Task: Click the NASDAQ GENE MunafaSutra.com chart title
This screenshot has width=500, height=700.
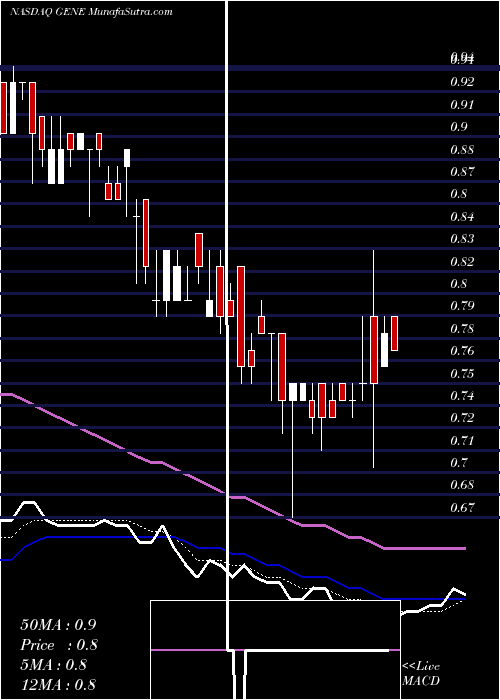Action: click(x=91, y=12)
